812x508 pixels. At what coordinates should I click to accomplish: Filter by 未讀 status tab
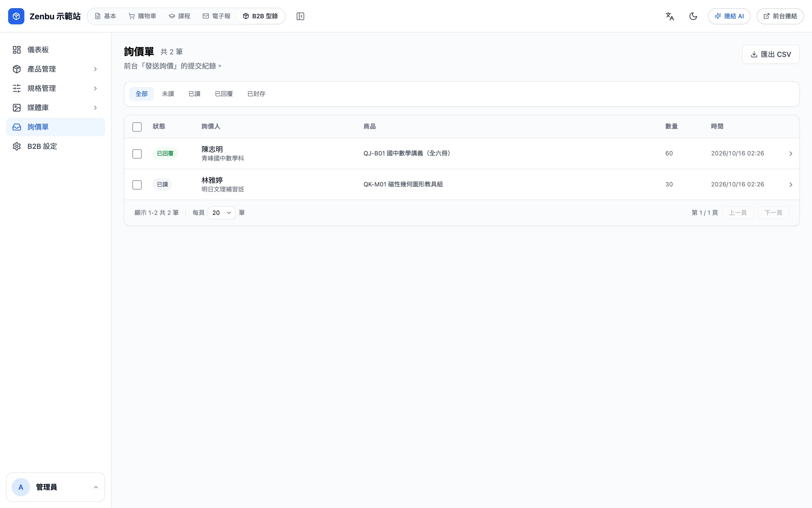(168, 94)
